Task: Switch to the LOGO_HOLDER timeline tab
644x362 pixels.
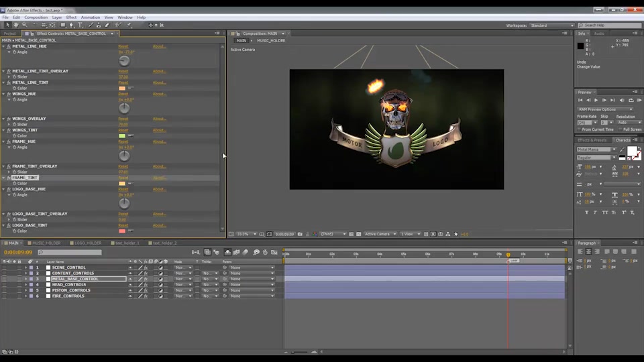Action: pos(85,243)
